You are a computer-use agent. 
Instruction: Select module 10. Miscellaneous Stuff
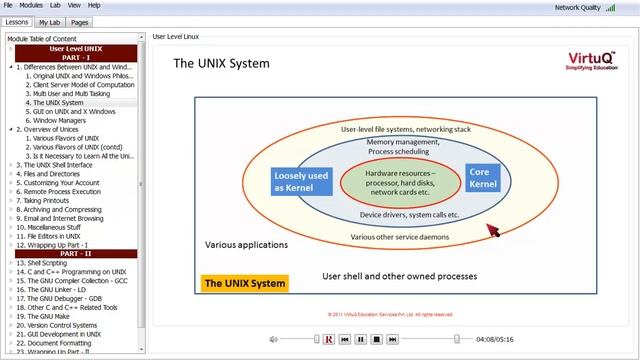(x=48, y=227)
